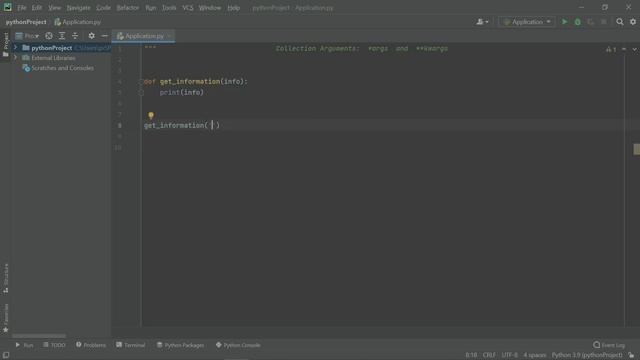Open the View menu
This screenshot has width=640, height=360.
pos(54,8)
